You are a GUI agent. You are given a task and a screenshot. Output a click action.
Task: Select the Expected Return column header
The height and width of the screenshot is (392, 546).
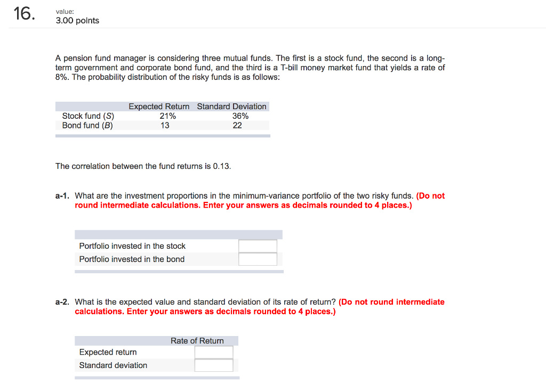pyautogui.click(x=158, y=106)
